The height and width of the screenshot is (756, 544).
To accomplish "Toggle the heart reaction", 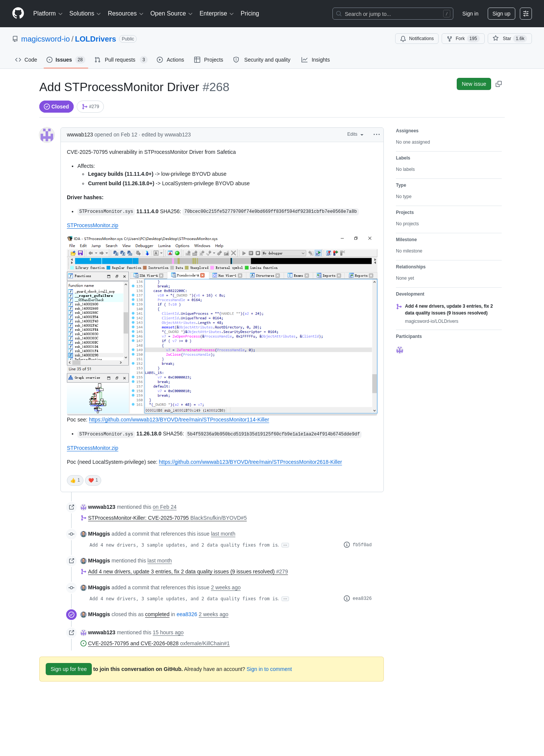I will [93, 480].
